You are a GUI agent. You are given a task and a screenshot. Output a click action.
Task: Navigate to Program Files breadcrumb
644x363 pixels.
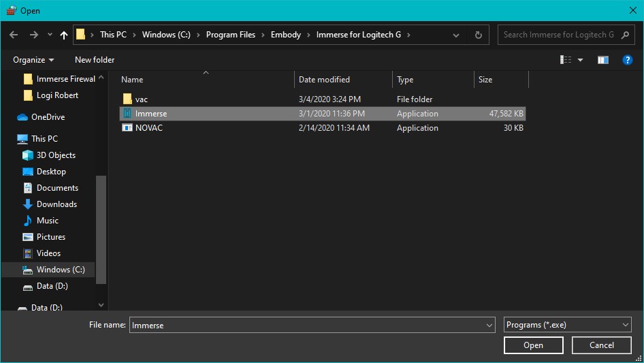[x=230, y=35]
